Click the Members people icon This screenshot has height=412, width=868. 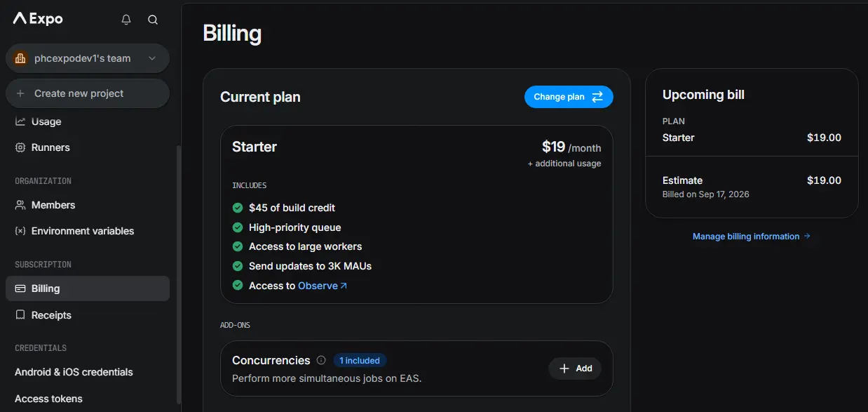point(20,205)
